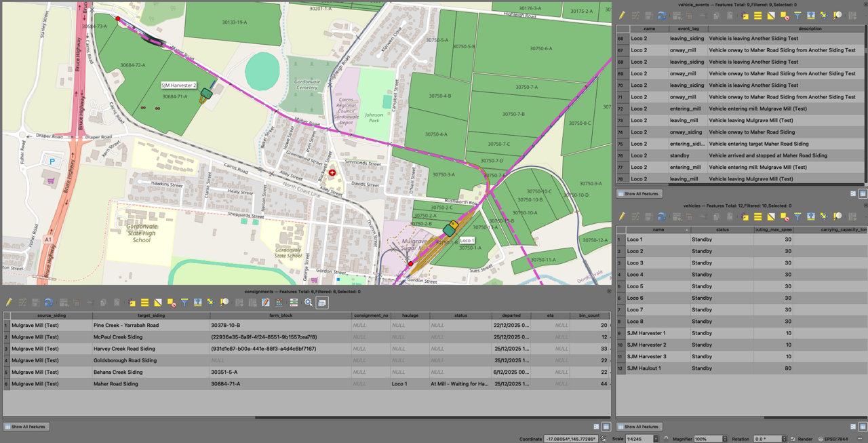868x443 pixels.
Task: Toggle the scale lock icon beside Magnifier
Action: tap(666, 439)
